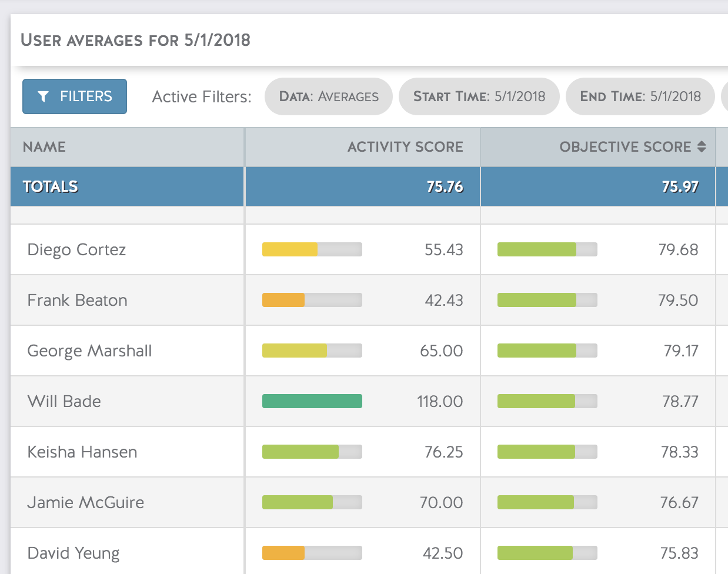Click activity score value 42.50
The image size is (728, 574).
443,553
